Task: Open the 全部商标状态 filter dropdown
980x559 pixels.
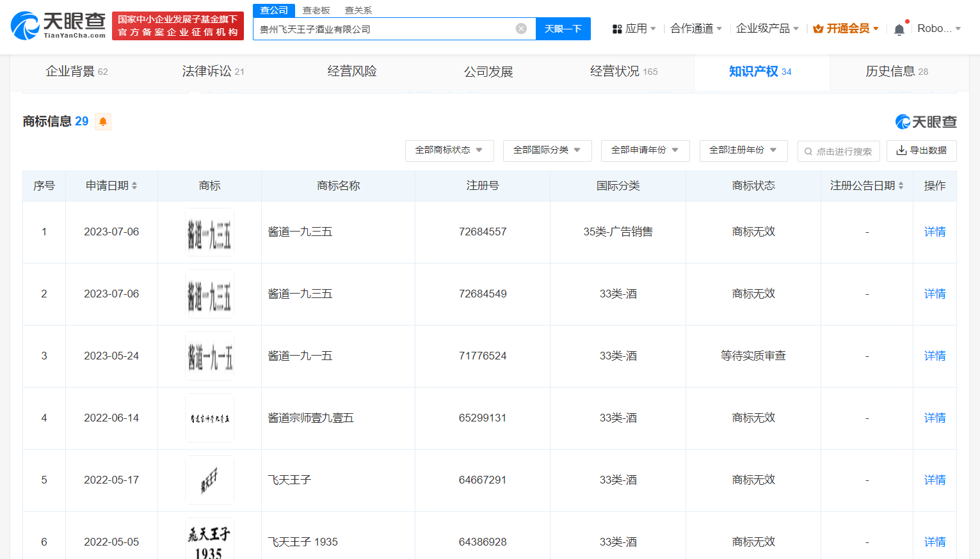Action: point(449,151)
